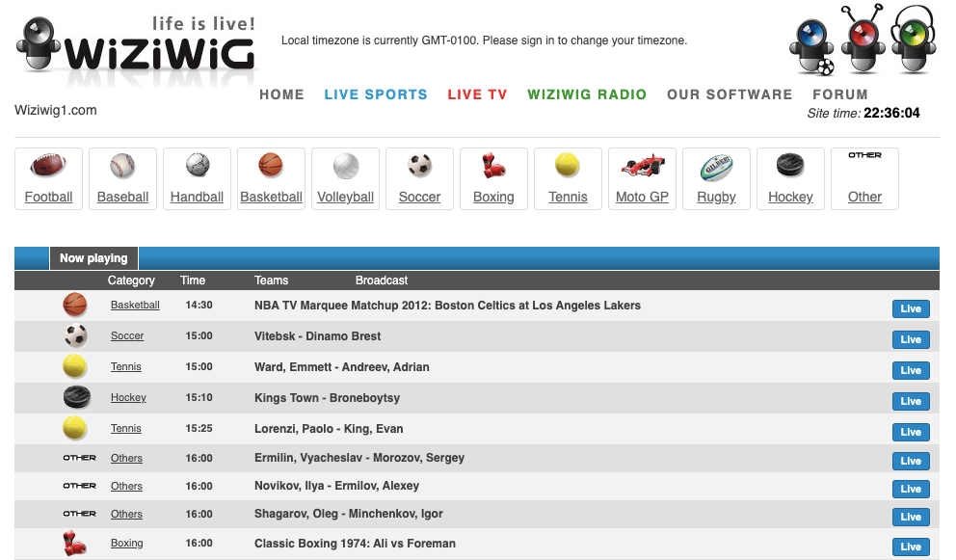956x560 pixels.
Task: Open the LIVE TV menu
Action: point(477,94)
